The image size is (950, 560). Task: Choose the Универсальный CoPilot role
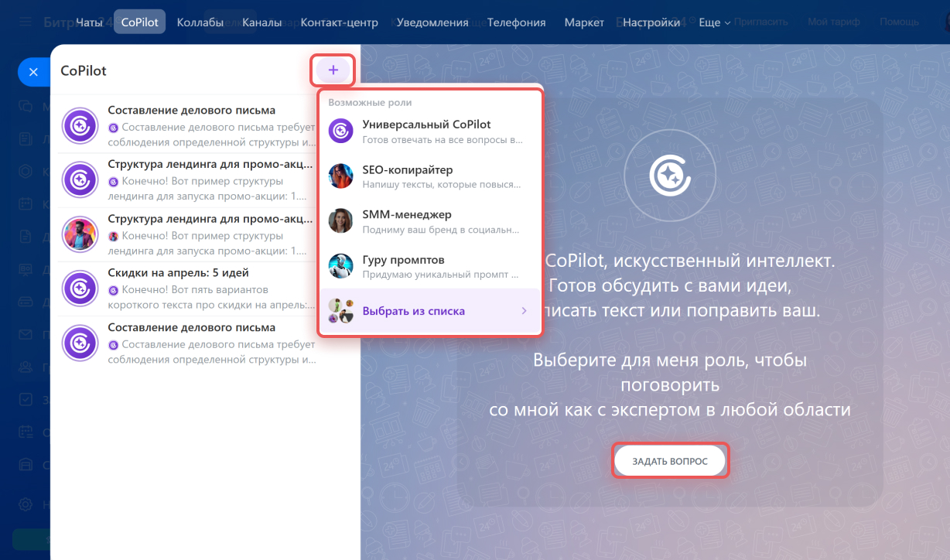coord(430,131)
